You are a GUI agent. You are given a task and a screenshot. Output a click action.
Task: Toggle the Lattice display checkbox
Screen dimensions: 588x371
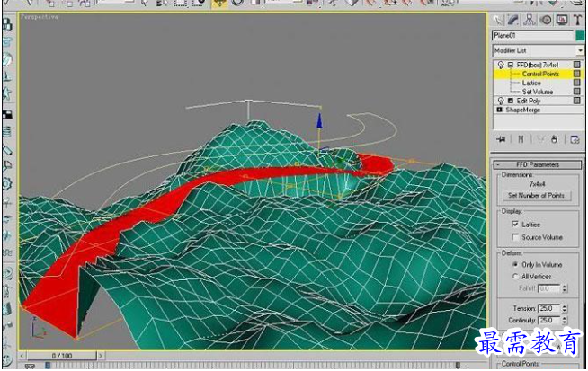pos(515,224)
